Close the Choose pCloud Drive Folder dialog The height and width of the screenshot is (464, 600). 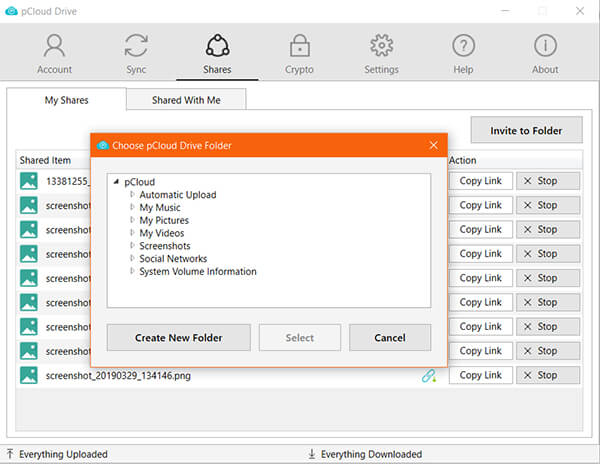434,145
